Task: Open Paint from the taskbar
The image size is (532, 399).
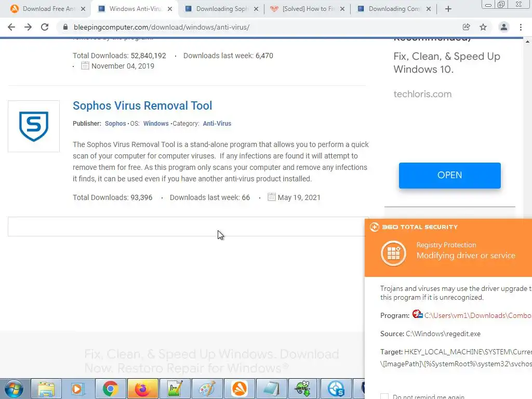Action: 207,389
